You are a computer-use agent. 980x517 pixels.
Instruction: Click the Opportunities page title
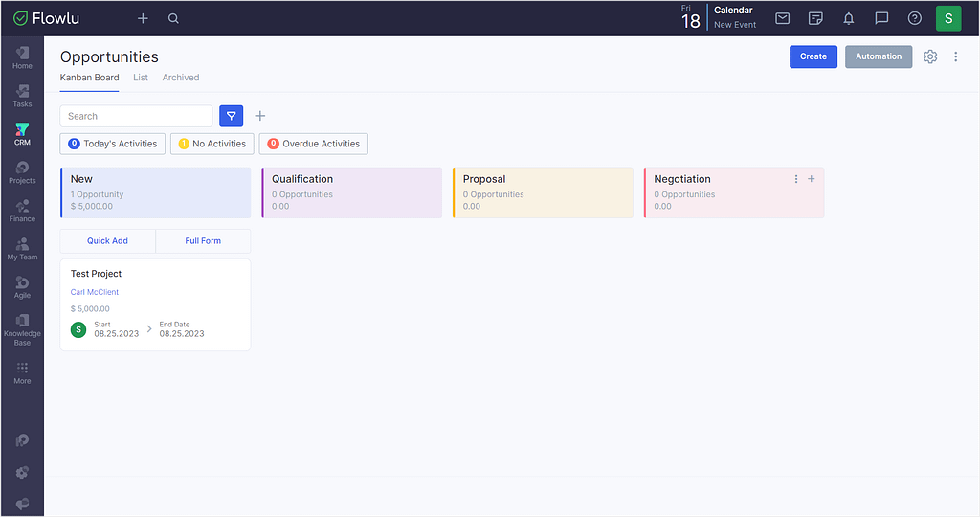tap(109, 56)
